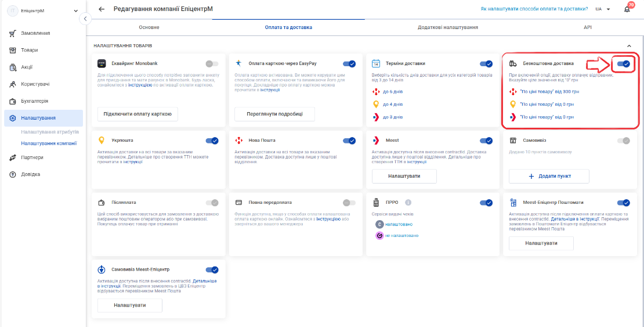
Task: Click the IT account avatar
Action: (13, 11)
